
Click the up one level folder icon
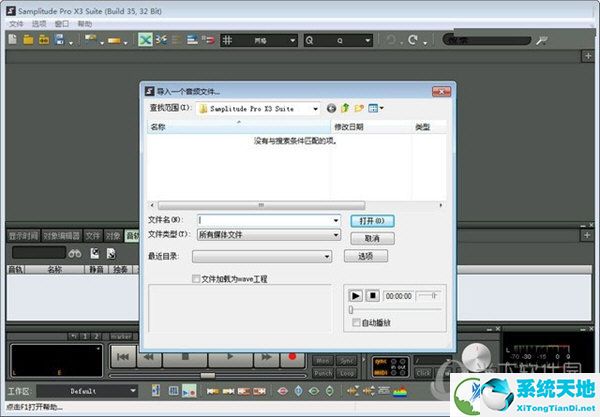coord(345,108)
